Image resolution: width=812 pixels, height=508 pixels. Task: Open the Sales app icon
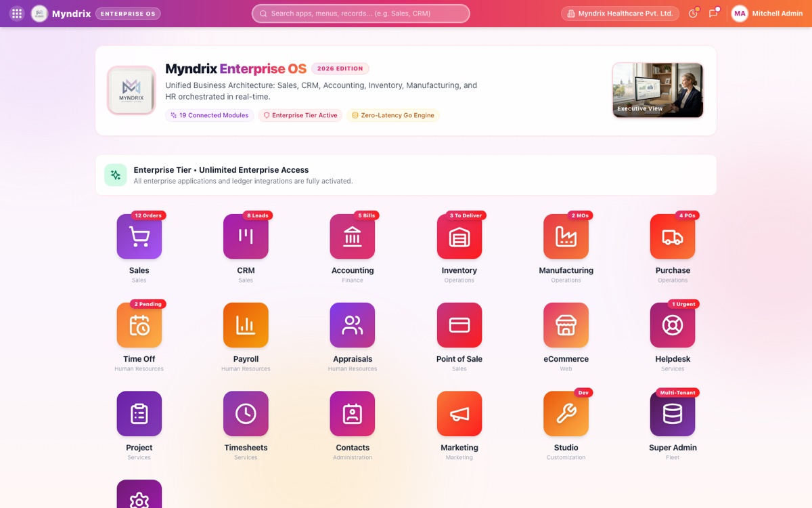coord(139,236)
